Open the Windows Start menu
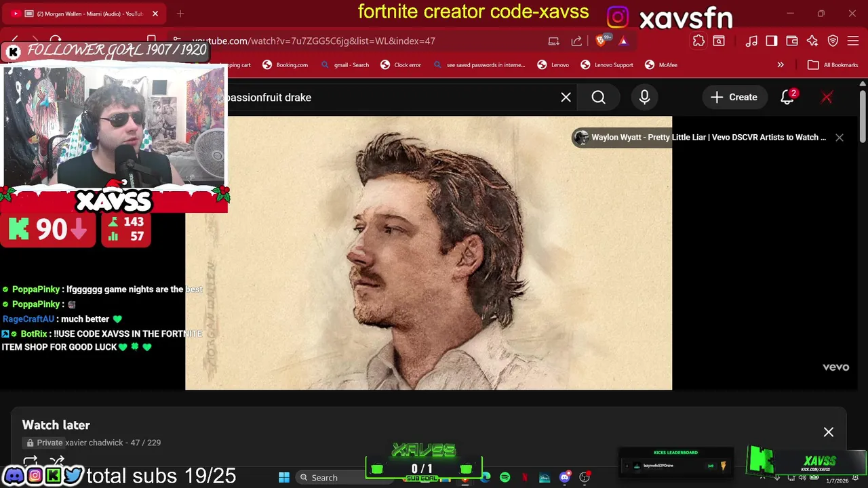 [x=284, y=478]
